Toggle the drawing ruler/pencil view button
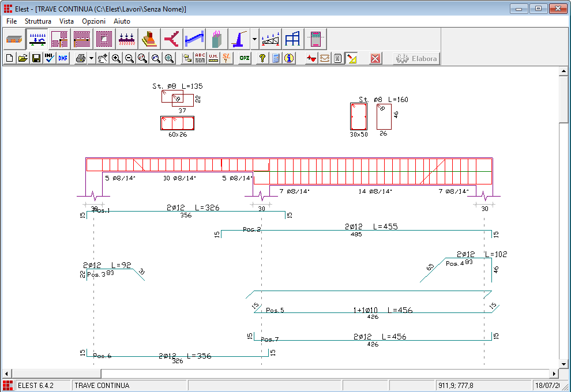The height and width of the screenshot is (392, 571). (x=352, y=58)
